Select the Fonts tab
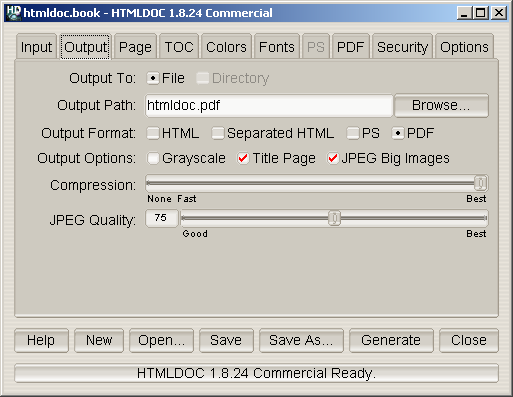The width and height of the screenshot is (513, 397). point(277,47)
